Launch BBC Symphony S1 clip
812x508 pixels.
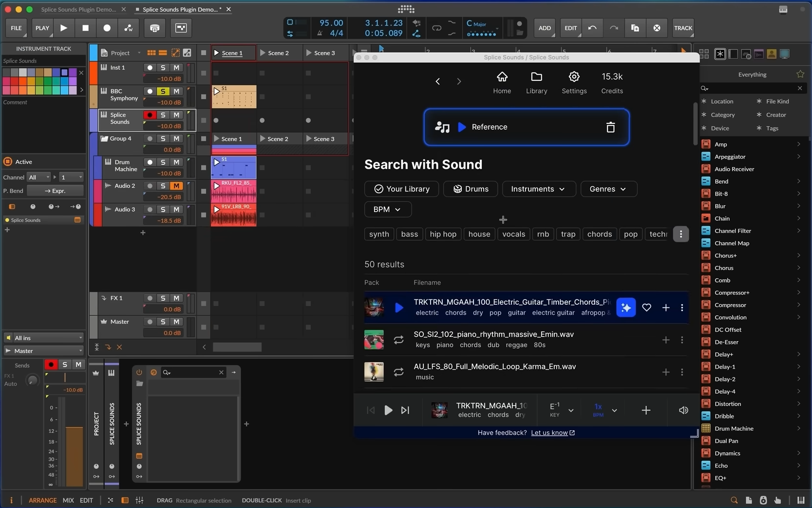[x=217, y=91]
